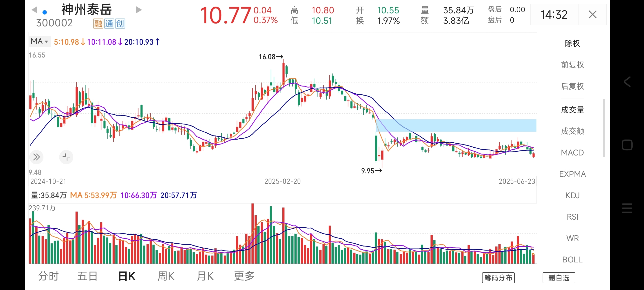Tap the 创 ChiNext badge
644x290 pixels.
(x=120, y=24)
